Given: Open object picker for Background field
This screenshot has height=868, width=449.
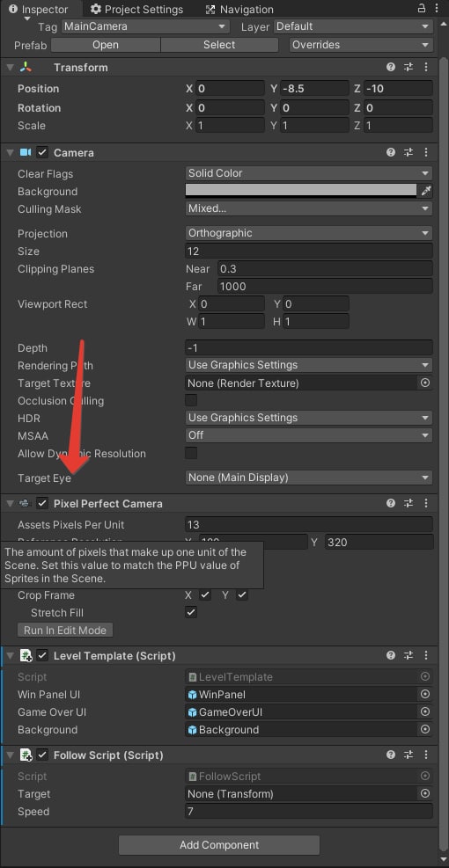Looking at the screenshot, I should 425,730.
